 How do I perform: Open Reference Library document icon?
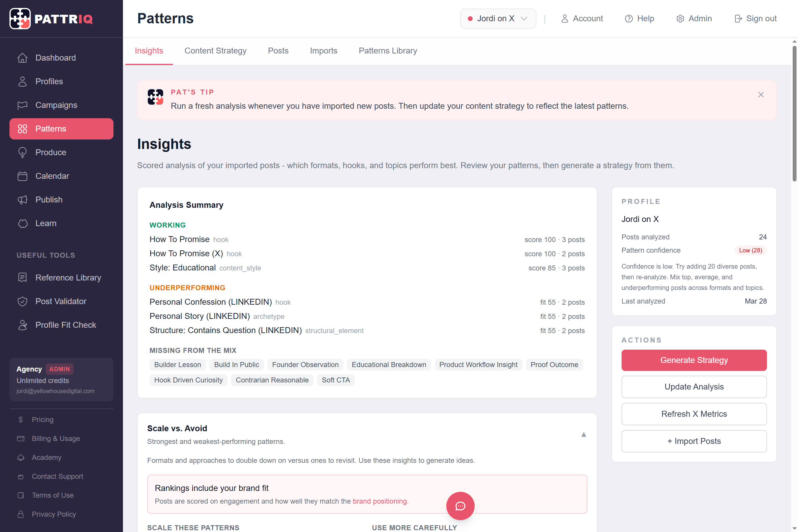point(22,278)
